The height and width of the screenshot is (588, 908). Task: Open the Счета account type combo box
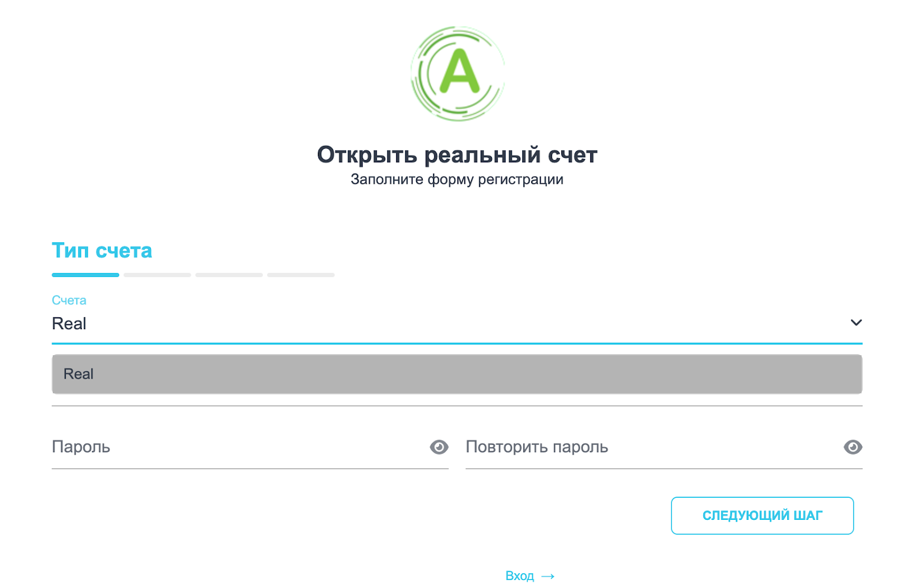point(457,324)
